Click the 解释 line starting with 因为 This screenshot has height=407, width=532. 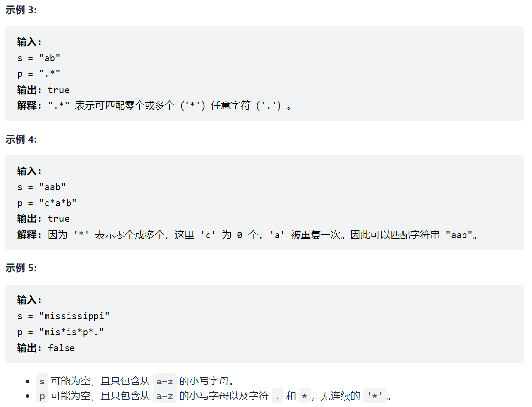[x=247, y=235]
